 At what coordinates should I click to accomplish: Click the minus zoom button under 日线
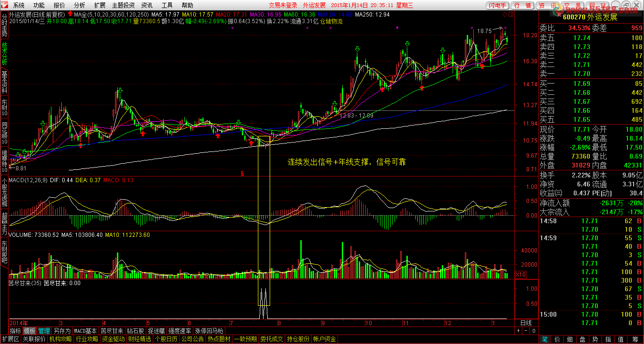pyautogui.click(x=526, y=331)
